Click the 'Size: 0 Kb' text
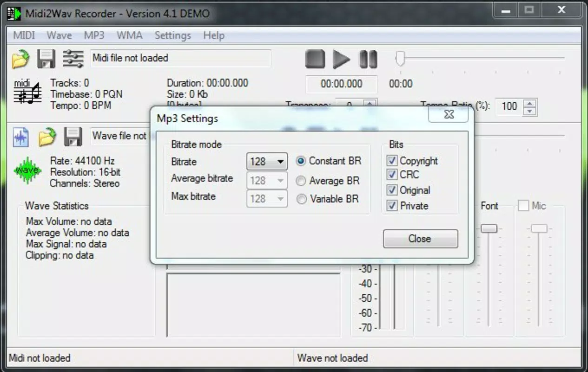The height and width of the screenshot is (372, 588). 187,94
